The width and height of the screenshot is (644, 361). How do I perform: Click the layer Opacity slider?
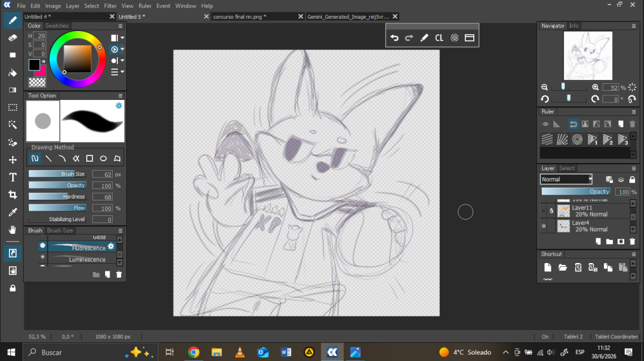point(575,191)
